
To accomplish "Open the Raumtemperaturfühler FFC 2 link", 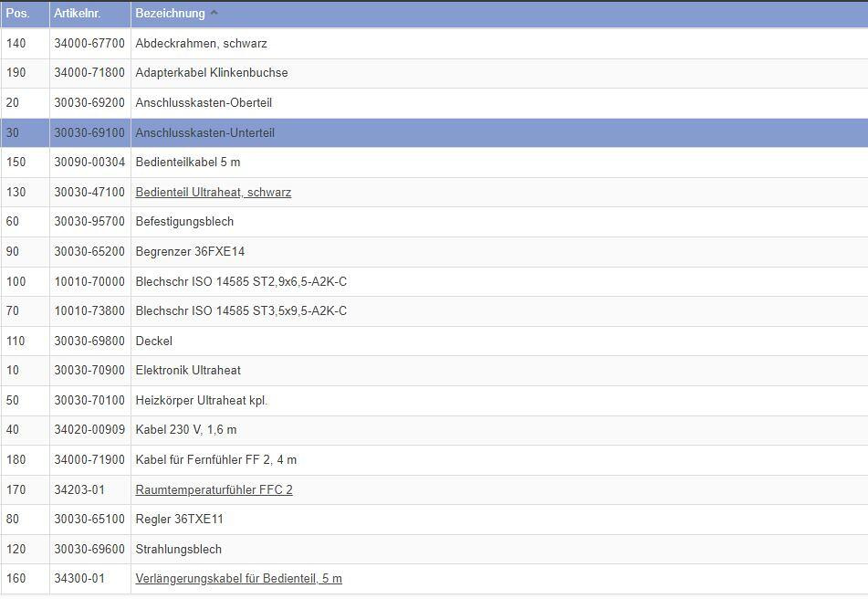I will (x=214, y=490).
